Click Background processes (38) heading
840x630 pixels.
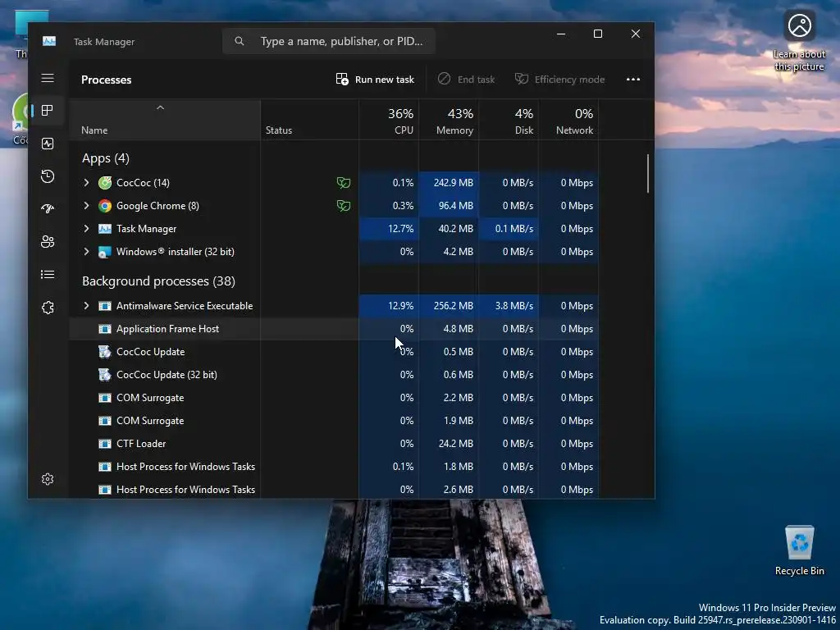pyautogui.click(x=158, y=281)
